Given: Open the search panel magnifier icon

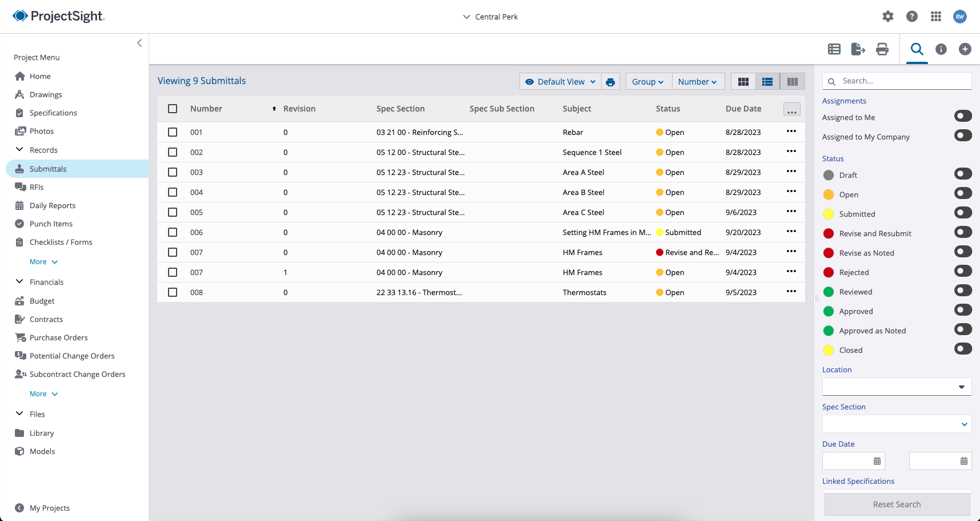Looking at the screenshot, I should tap(917, 49).
